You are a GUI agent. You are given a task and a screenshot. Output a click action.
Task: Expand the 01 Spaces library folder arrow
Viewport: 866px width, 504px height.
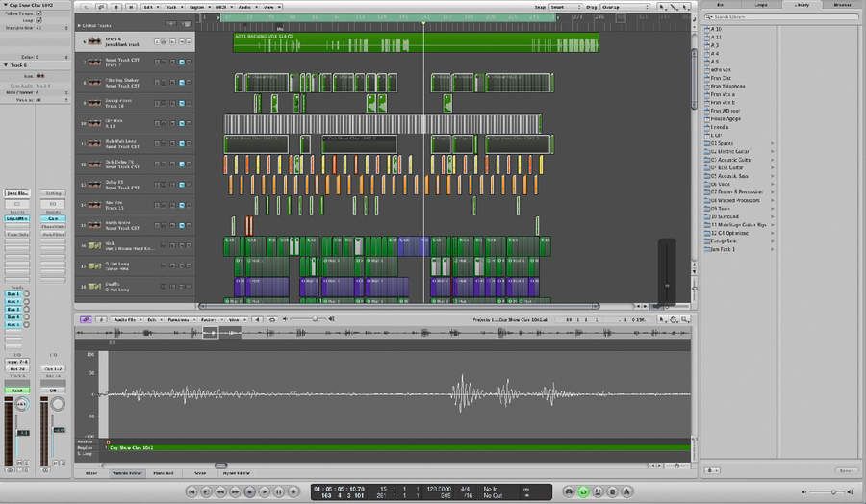click(x=772, y=143)
